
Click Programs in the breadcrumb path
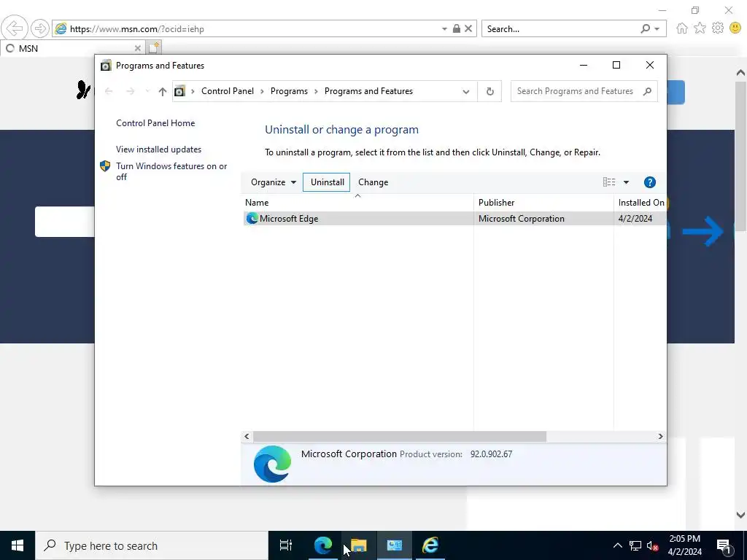289,91
